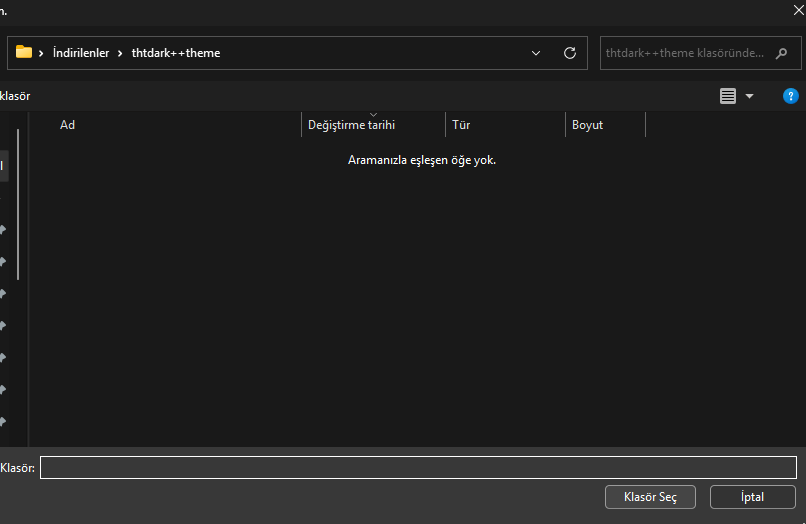Open the help question mark icon
Screen dimensions: 806x524
tap(791, 96)
